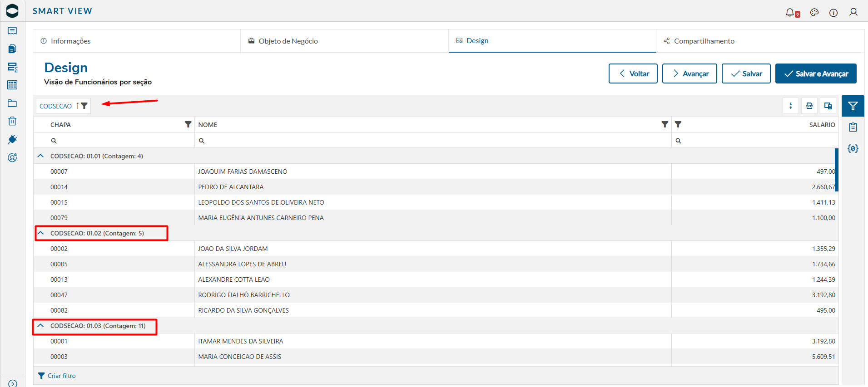Click the grid vertical scrollbar thumb

click(837, 170)
